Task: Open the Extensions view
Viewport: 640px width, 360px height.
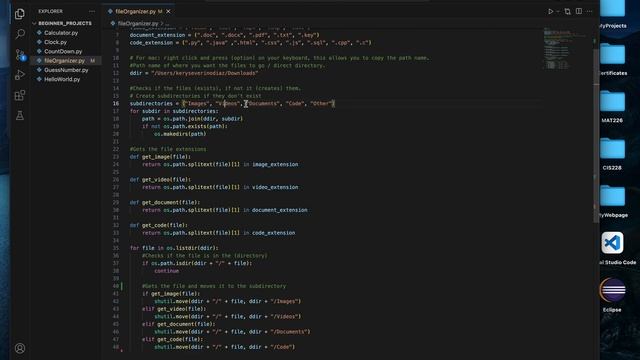Action: click(20, 96)
